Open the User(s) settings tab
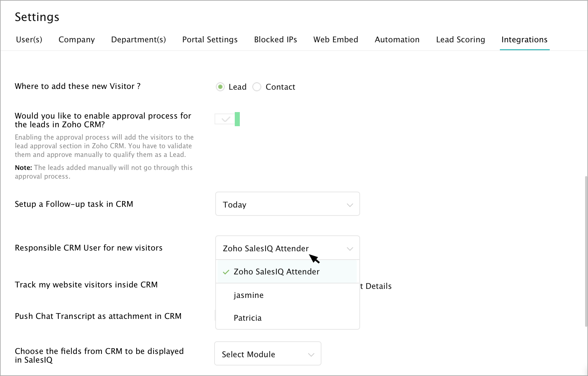The width and height of the screenshot is (588, 376). [x=29, y=39]
